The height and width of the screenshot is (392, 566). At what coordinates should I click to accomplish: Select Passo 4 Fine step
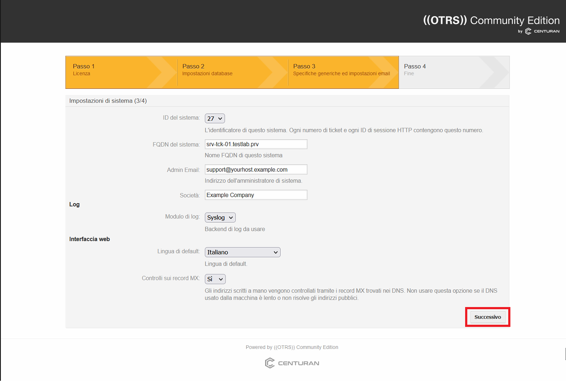click(454, 72)
